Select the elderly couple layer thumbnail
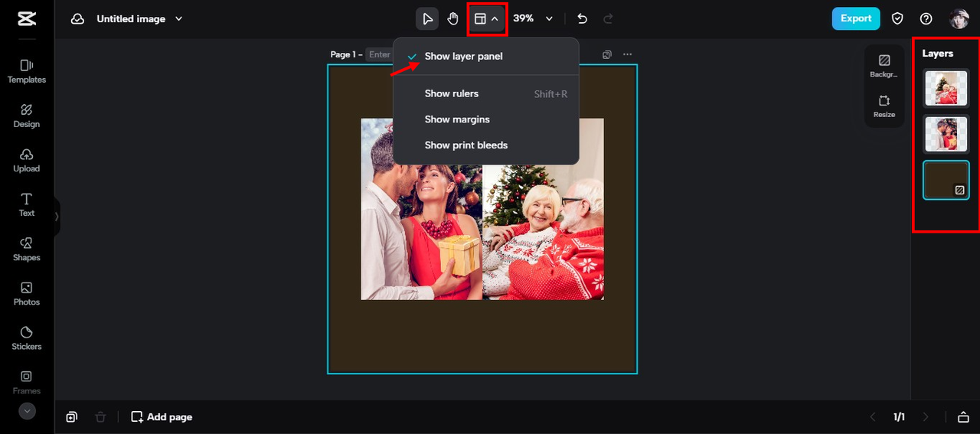The height and width of the screenshot is (434, 980). pos(946,88)
